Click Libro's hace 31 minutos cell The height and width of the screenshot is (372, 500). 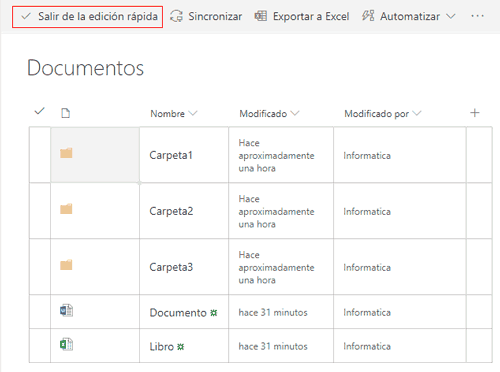281,346
